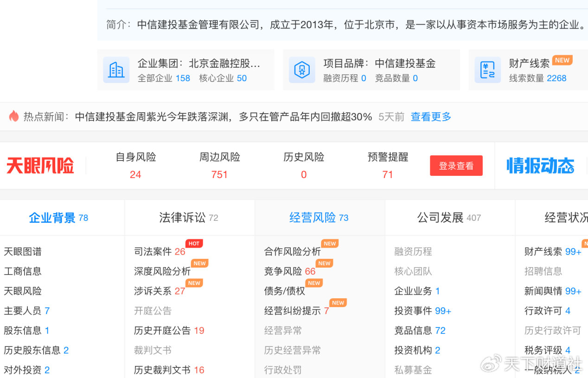Open 对外投资 2 entry

(x=27, y=370)
